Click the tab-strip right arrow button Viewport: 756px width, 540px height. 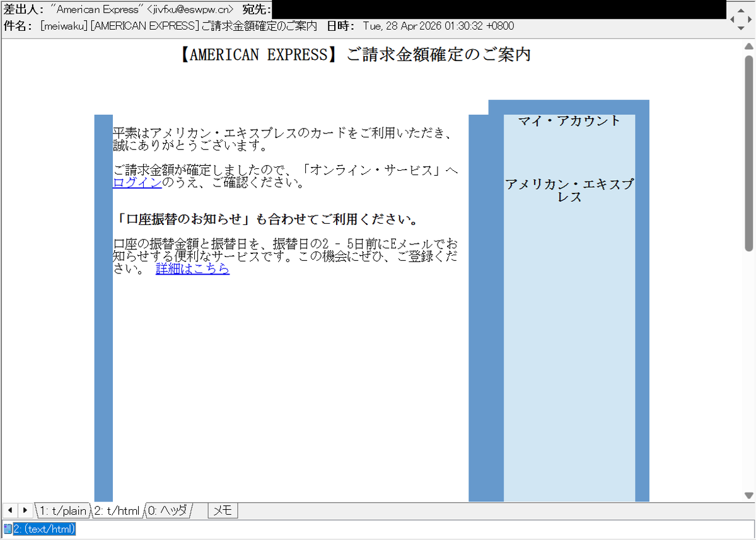(25, 510)
